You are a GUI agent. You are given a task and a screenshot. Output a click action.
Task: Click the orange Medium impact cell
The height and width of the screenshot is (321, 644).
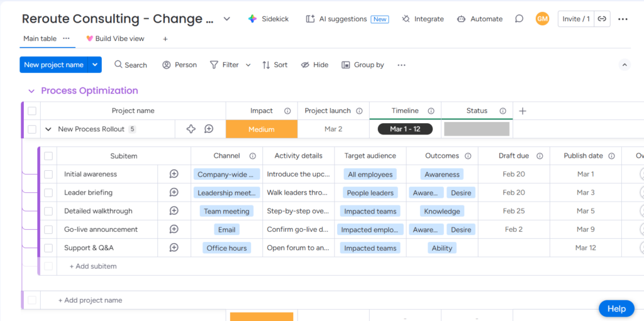(x=261, y=129)
